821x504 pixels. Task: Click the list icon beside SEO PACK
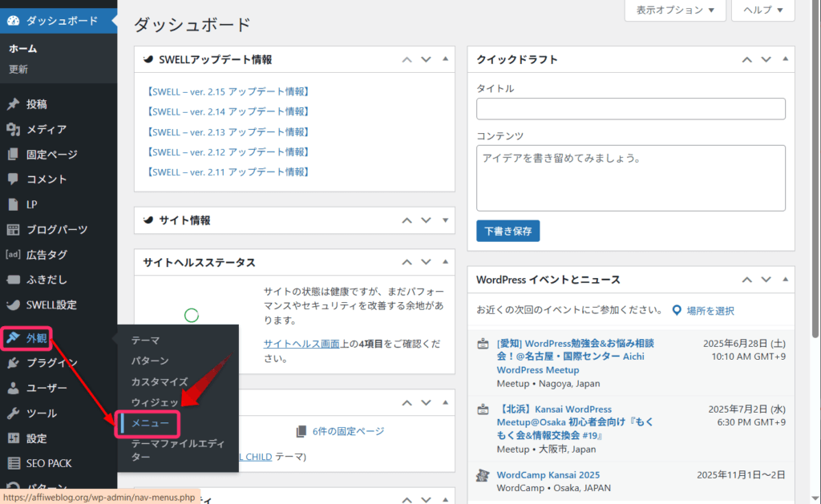[x=14, y=463]
